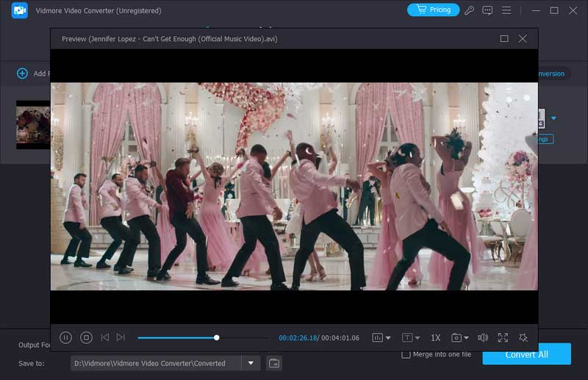Change the 1X playback speed
The width and height of the screenshot is (588, 380).
[x=435, y=337]
